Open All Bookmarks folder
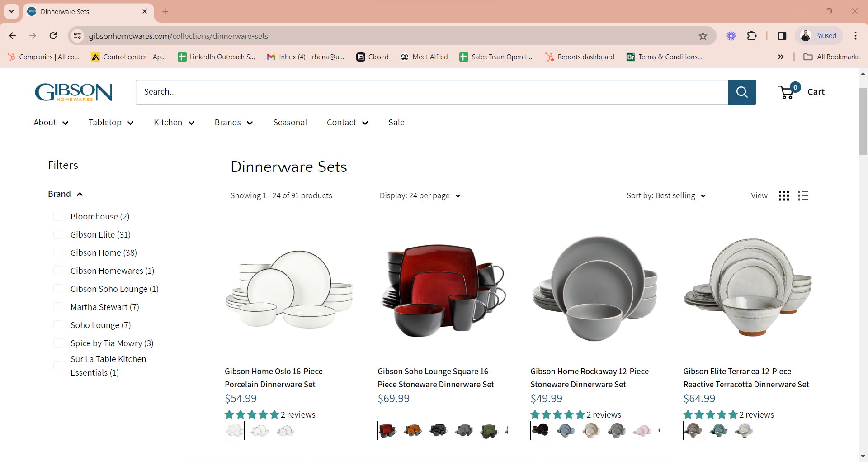868x462 pixels. (832, 57)
